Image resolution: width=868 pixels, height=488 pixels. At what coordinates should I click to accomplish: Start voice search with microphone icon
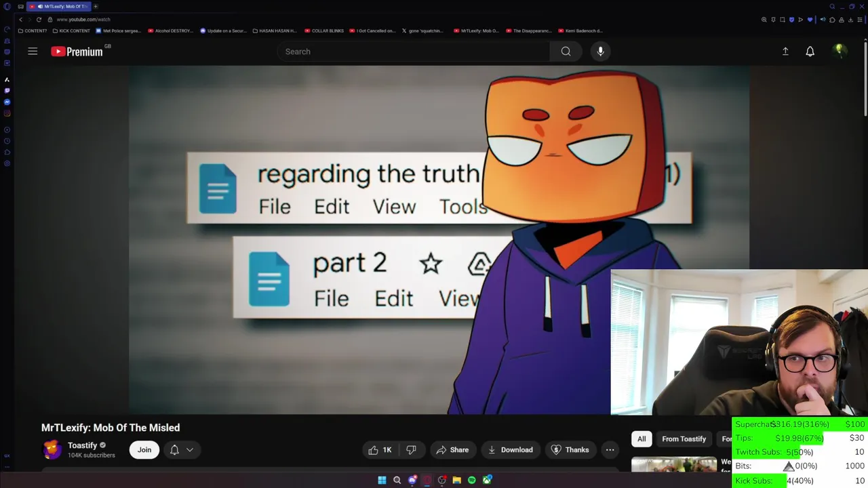600,52
